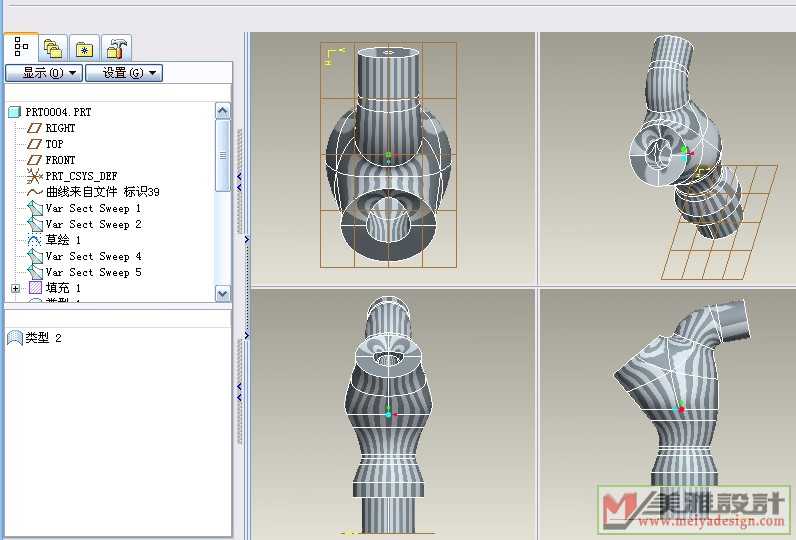Open the 显示 dropdown menu
Viewport: 796px width, 540px height.
pos(43,73)
